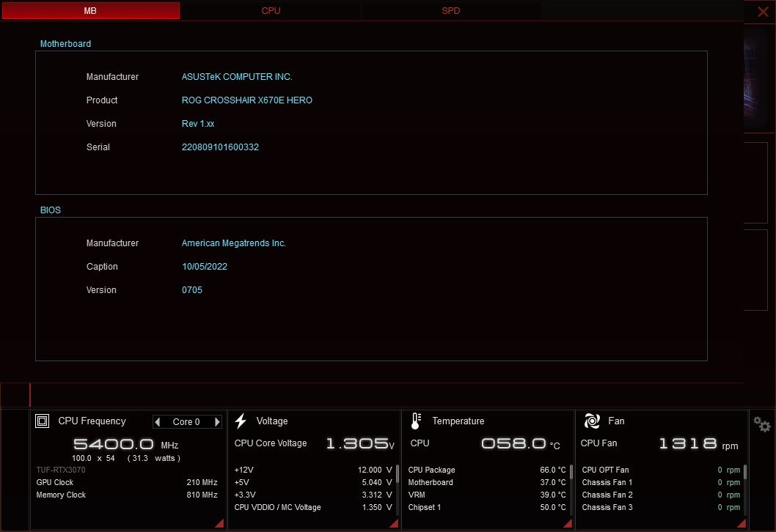Click the serial number 220809101600332
This screenshot has height=532, width=776.
(220, 147)
